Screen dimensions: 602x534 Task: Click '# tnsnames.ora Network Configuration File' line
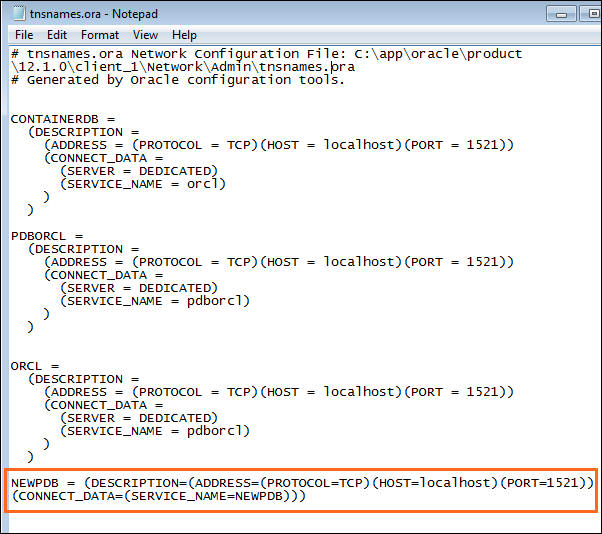tap(266, 54)
